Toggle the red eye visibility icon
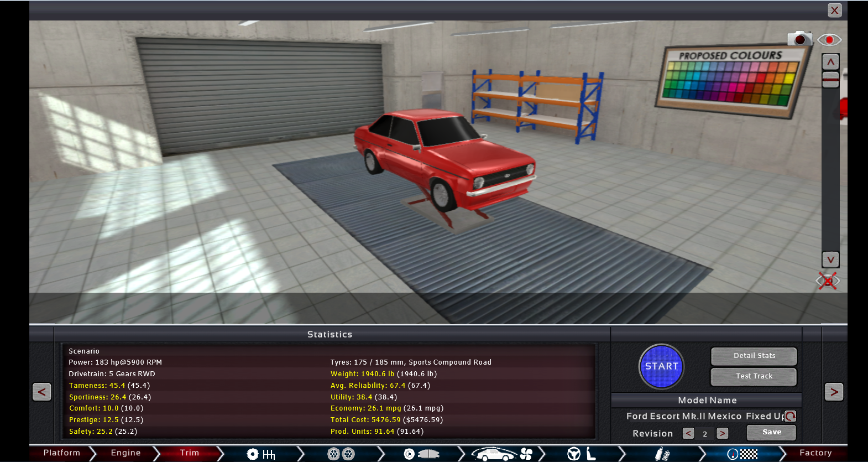Screen dimensions: 868x462 tap(829, 40)
